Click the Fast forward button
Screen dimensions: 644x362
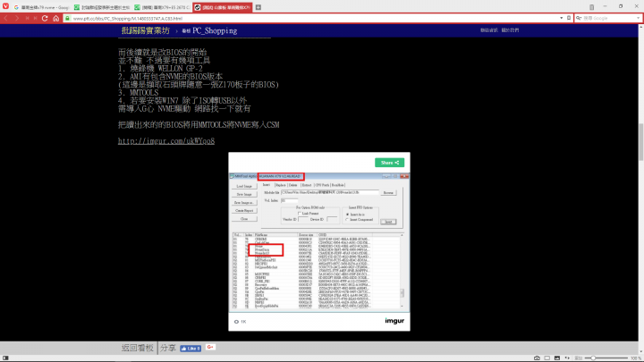[x=35, y=19]
